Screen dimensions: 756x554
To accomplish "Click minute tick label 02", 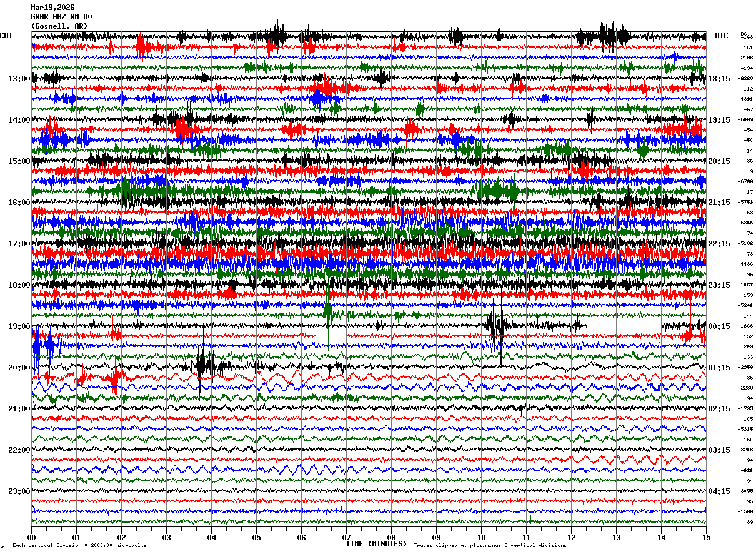I will 121,537.
